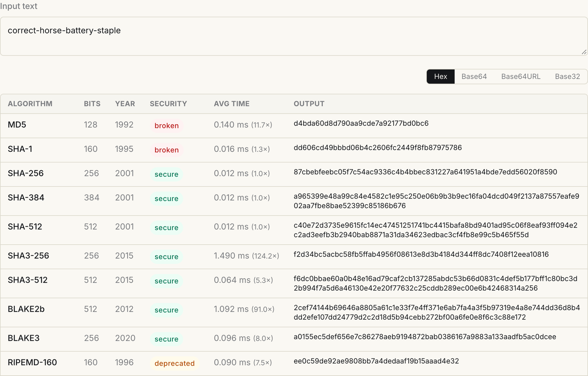Click into the Input text area

click(x=294, y=36)
